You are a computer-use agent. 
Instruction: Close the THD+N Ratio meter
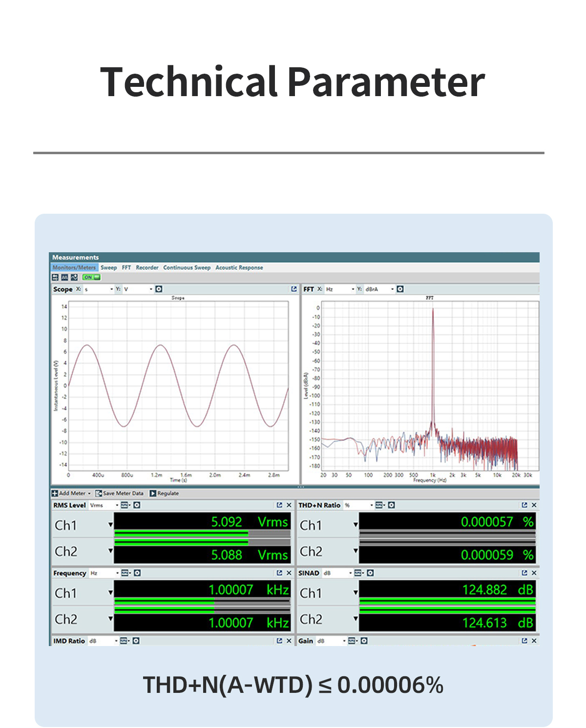[x=534, y=506]
